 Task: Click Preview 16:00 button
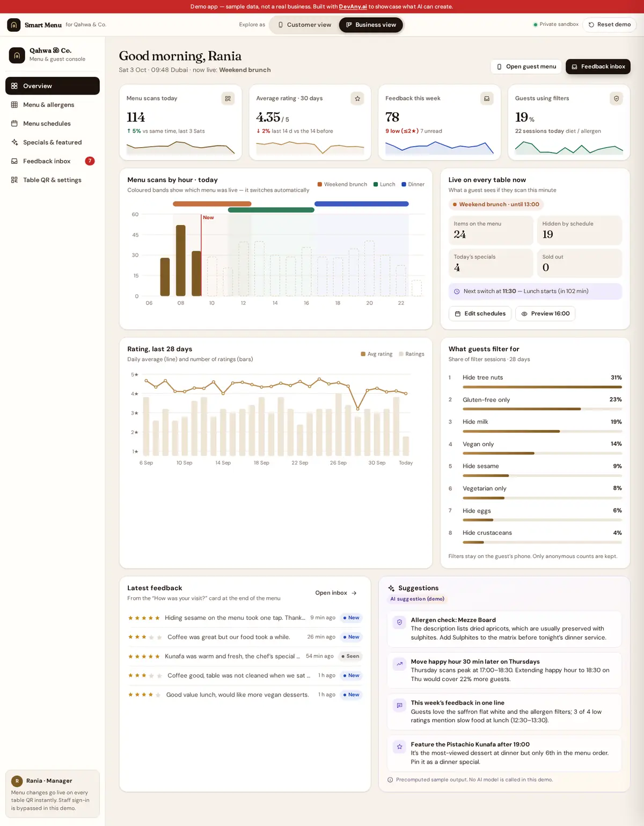click(545, 314)
